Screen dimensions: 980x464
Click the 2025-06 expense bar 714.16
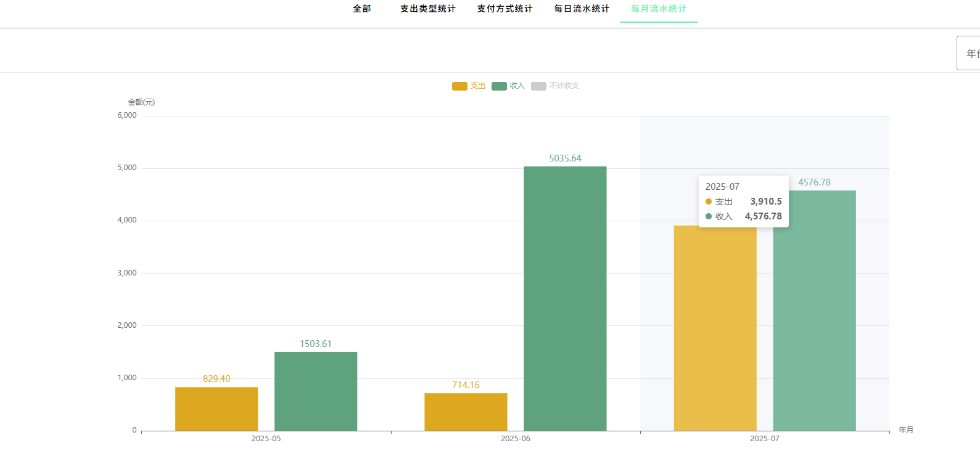coord(466,412)
